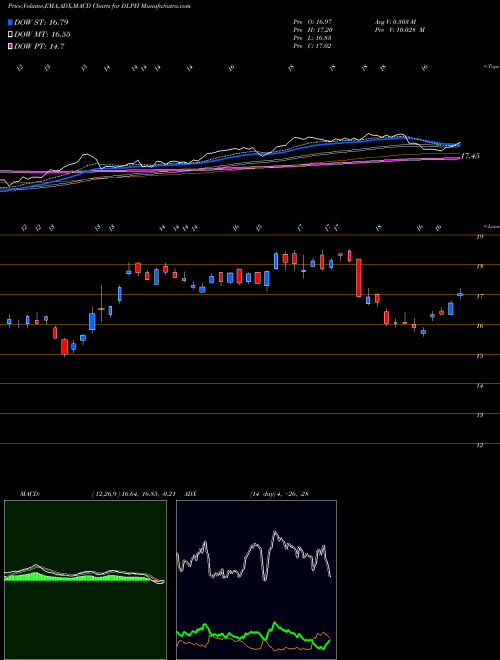Click the magenta DOW PT legend swatch
Image resolution: width=500 pixels, height=660 pixels.
(x=11, y=46)
